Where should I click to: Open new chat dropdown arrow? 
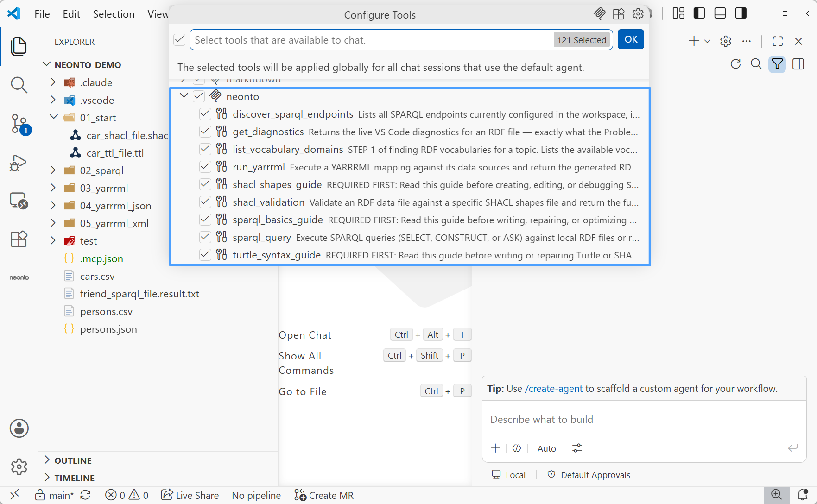tap(707, 42)
